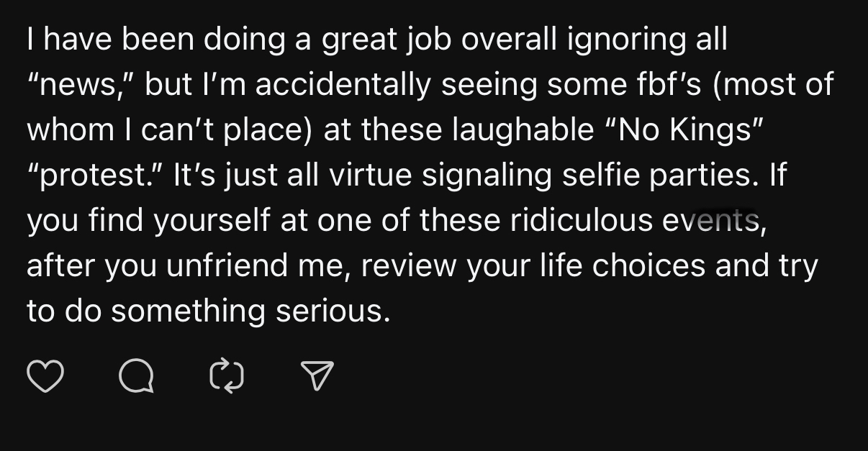This screenshot has width=868, height=451.
Task: Open replies with the comment bubble icon
Action: 135,376
